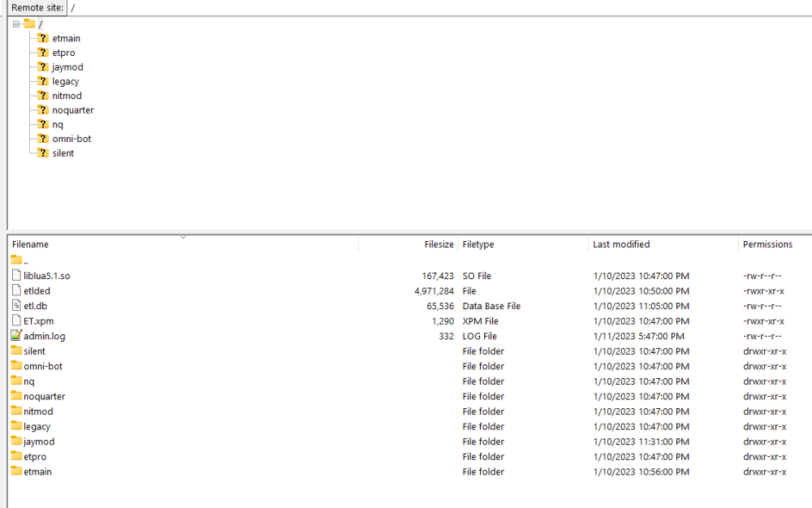Image resolution: width=812 pixels, height=508 pixels.
Task: Select the nitmod folder in file list
Action: click(38, 411)
